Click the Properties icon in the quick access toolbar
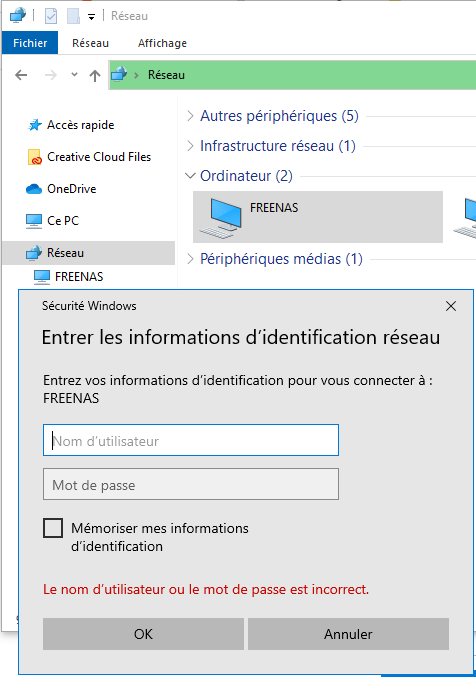 [x=51, y=16]
